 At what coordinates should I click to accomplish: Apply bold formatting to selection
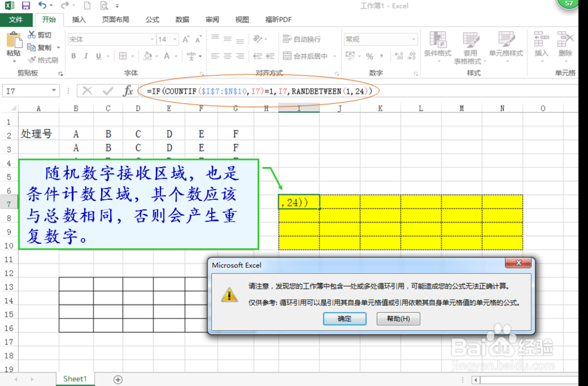tap(74, 55)
